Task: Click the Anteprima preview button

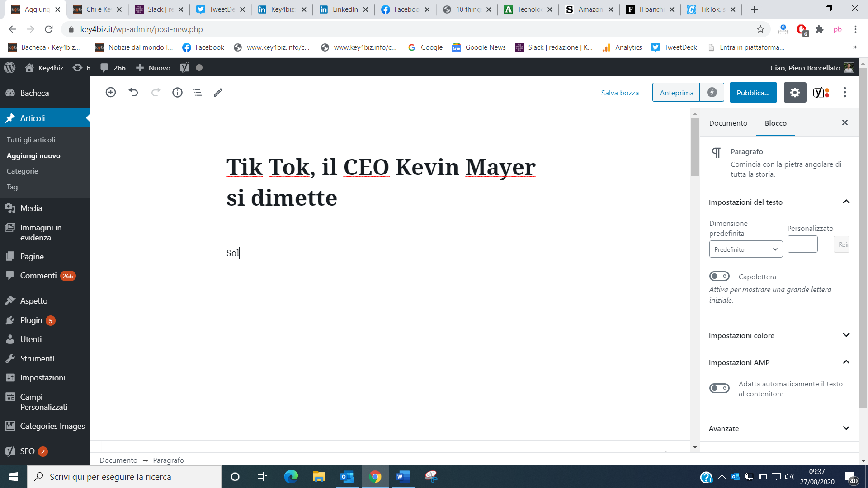Action: 676,93
